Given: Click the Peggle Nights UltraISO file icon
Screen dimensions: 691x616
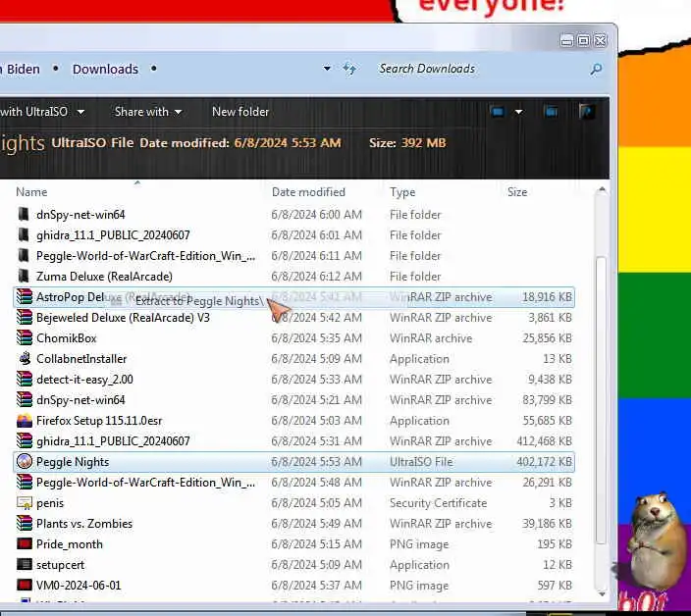Looking at the screenshot, I should 25,461.
